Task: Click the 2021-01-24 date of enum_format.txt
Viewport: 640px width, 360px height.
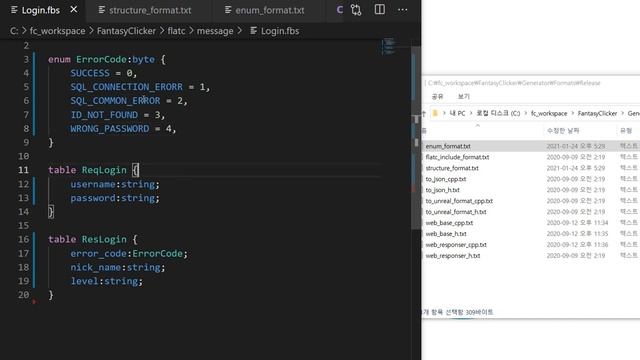Action: click(576, 146)
